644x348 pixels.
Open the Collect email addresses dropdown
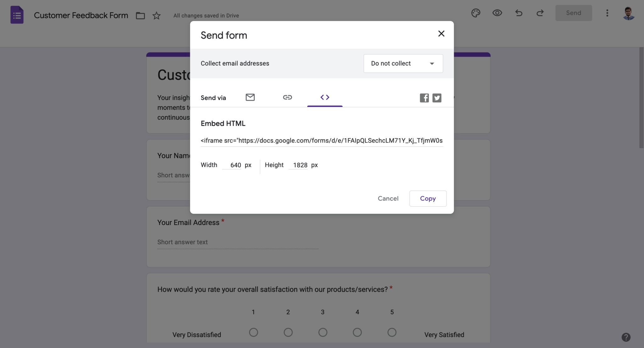(x=403, y=63)
